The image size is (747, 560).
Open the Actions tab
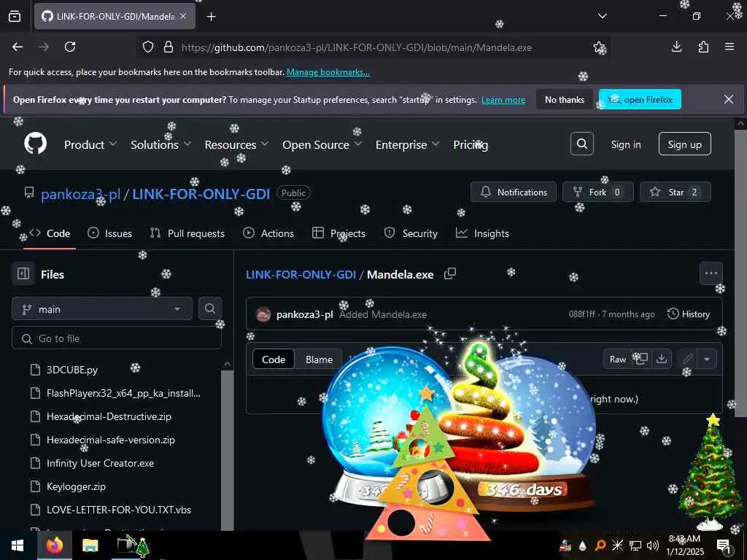pos(268,233)
